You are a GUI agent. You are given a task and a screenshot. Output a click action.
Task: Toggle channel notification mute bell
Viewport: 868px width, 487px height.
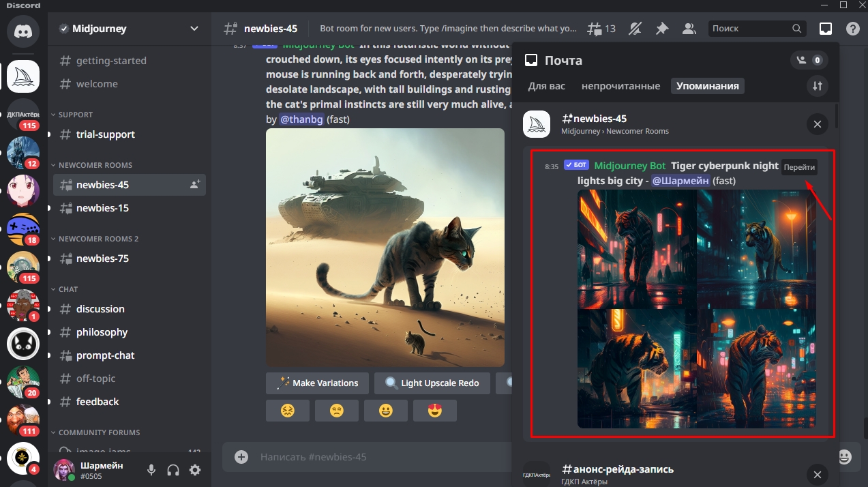pos(635,29)
